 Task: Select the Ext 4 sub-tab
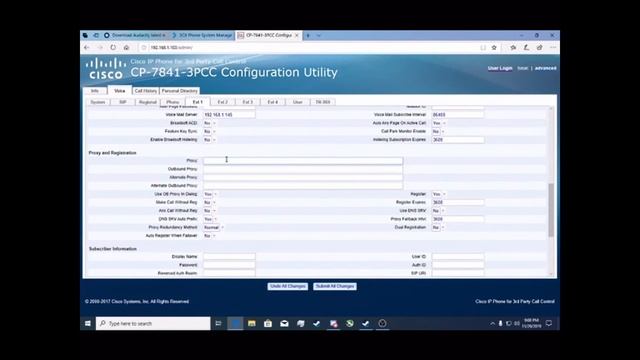coord(273,102)
